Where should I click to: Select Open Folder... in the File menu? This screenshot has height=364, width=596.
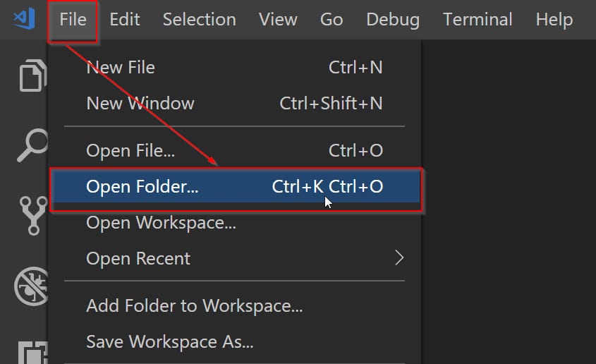click(x=236, y=187)
